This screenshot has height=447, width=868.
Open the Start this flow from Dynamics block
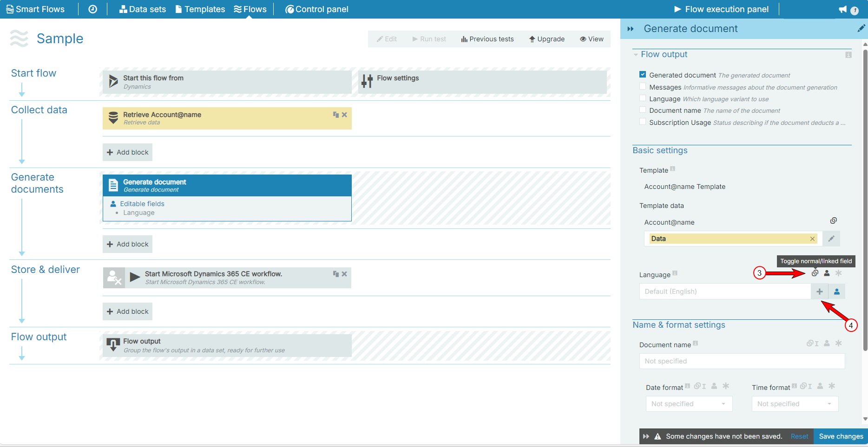[227, 82]
